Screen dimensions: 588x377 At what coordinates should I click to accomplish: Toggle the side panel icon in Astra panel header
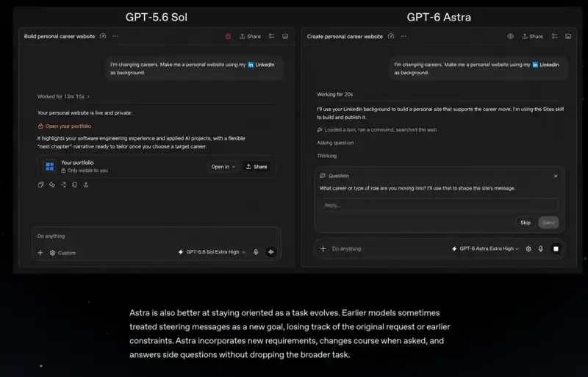[x=568, y=37]
